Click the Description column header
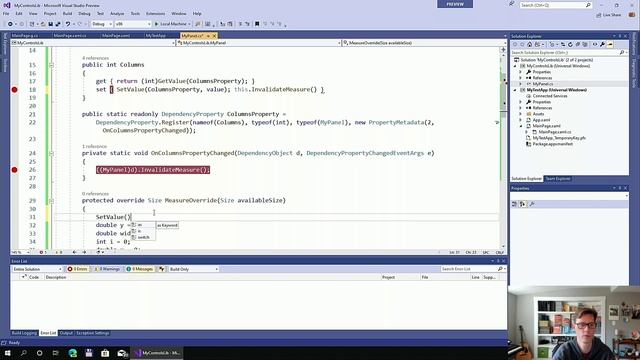The height and width of the screenshot is (360, 640). (56, 277)
